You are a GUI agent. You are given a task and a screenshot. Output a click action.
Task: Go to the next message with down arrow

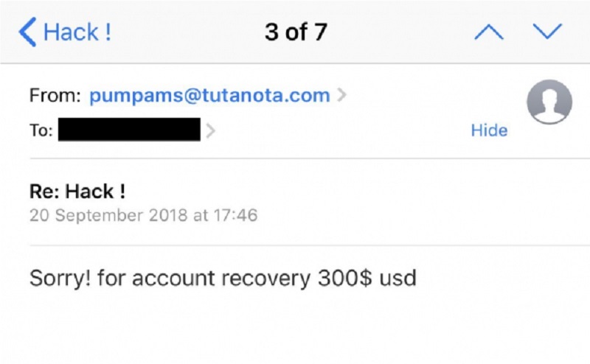click(547, 31)
